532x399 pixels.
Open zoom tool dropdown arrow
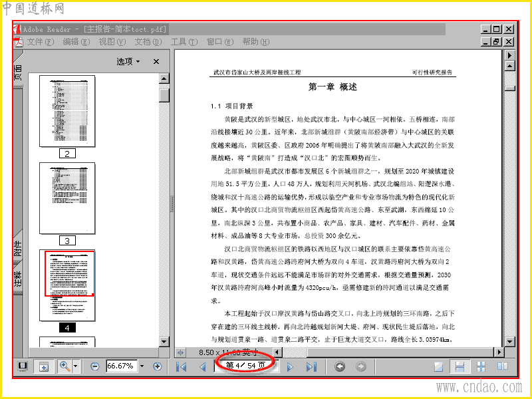[75, 366]
